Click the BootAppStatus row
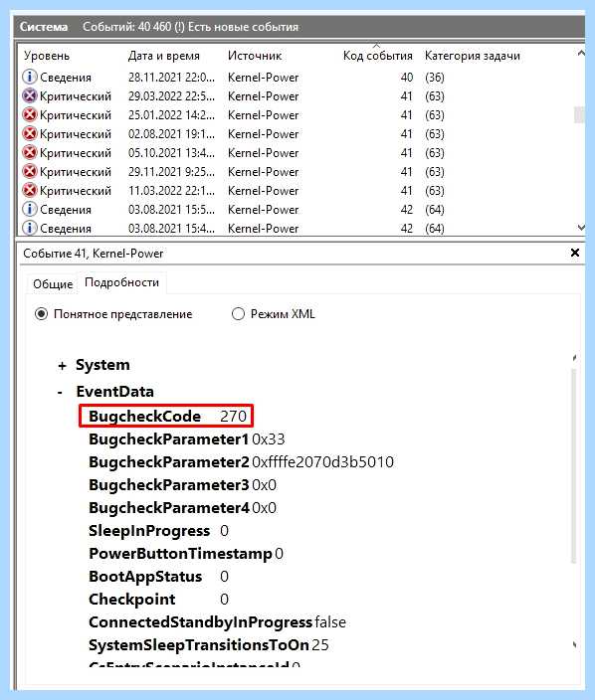595x700 pixels. (158, 577)
